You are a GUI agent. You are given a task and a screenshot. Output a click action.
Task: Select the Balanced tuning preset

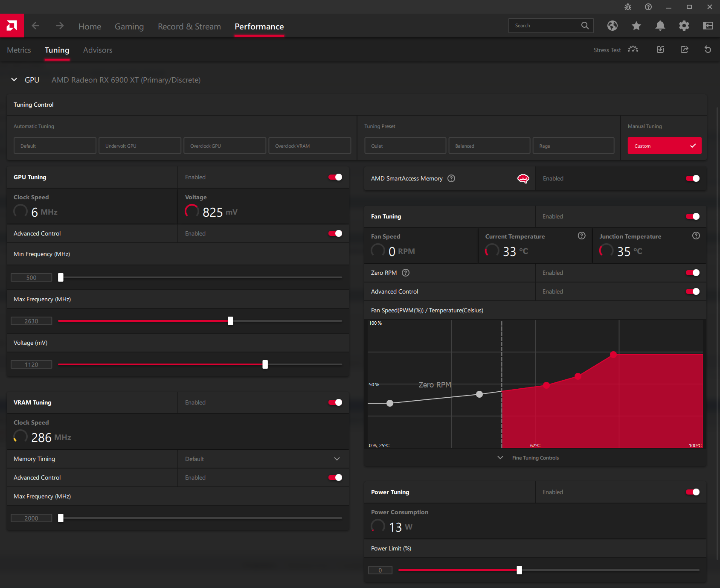490,146
